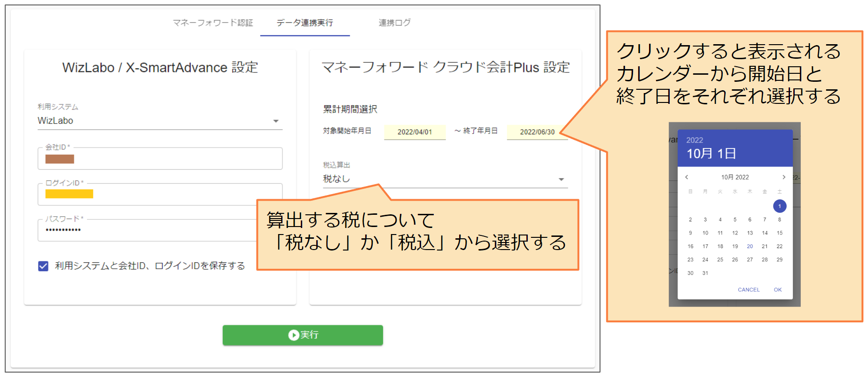Click the ログインID input field
Image resolution: width=868 pixels, height=376 pixels.
160,194
